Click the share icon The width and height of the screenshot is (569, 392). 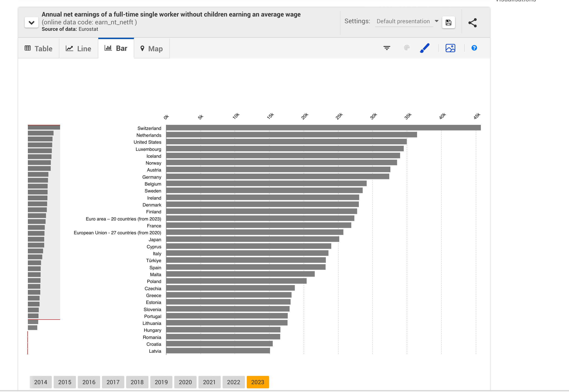(x=472, y=23)
